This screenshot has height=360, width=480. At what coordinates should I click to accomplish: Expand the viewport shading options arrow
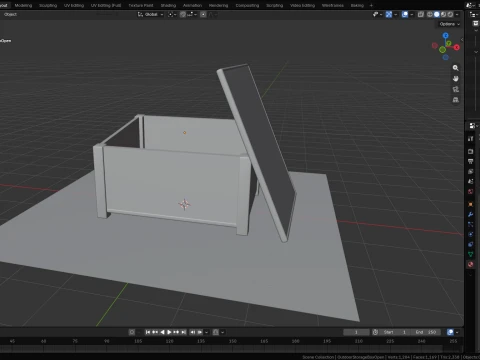[x=457, y=14]
